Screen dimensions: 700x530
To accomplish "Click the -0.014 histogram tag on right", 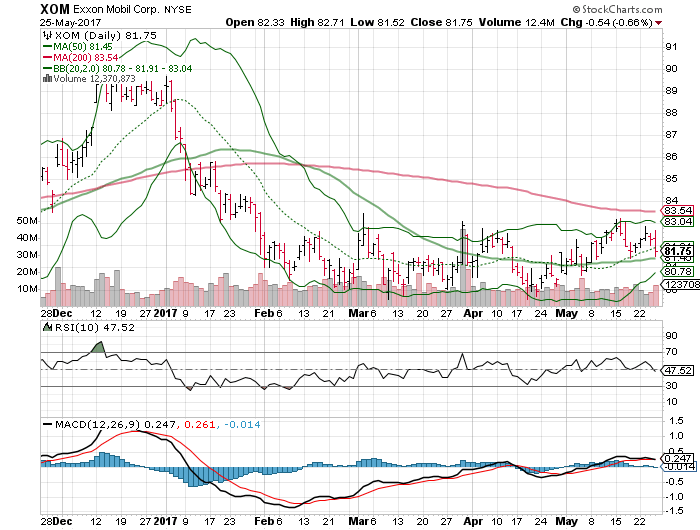I will coord(677,467).
